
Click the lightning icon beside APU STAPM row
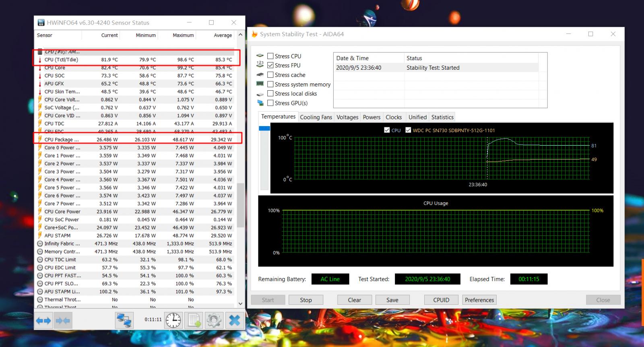pyautogui.click(x=40, y=236)
